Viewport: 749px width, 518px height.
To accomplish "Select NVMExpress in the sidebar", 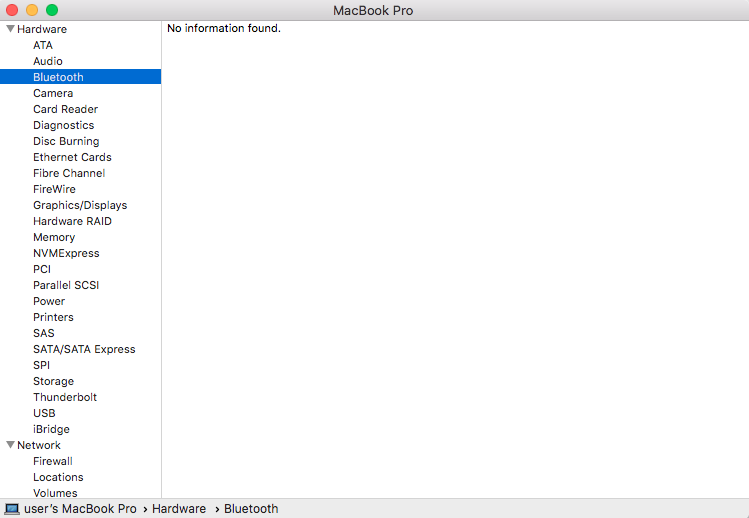I will pyautogui.click(x=66, y=253).
